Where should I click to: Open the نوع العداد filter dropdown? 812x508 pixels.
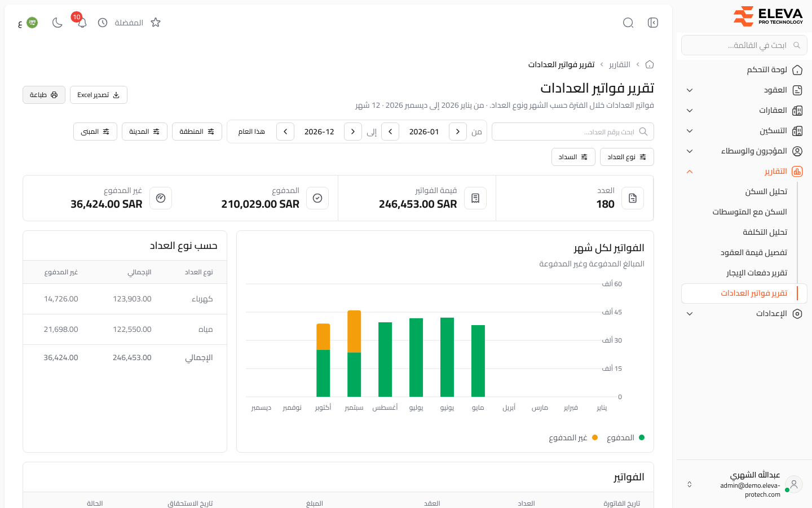pos(627,157)
